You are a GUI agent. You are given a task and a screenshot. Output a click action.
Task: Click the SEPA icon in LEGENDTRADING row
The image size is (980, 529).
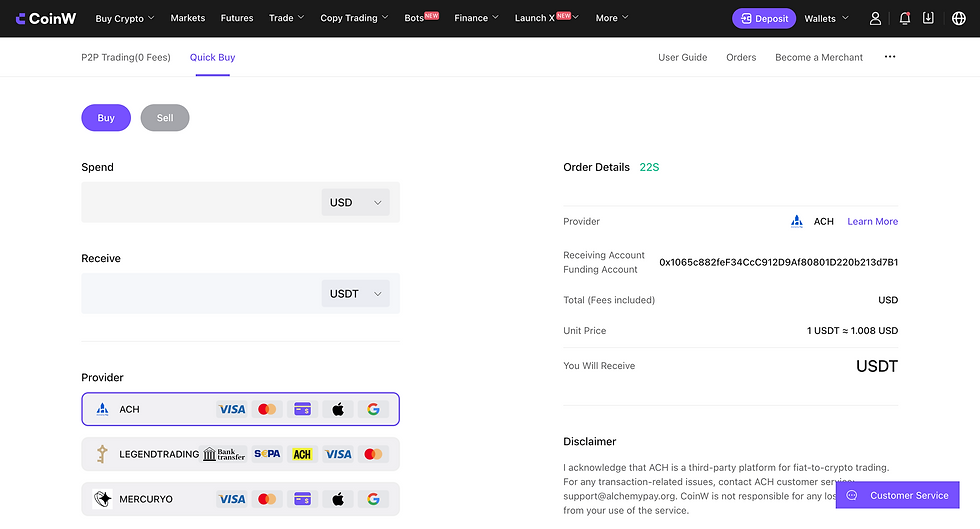click(267, 454)
